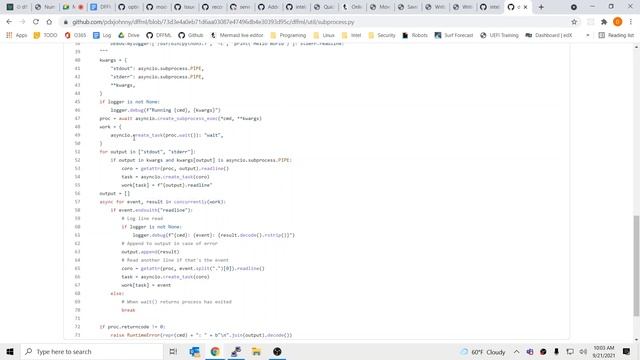Close the active GitHub tab
The height and width of the screenshot is (360, 640).
point(525,7)
